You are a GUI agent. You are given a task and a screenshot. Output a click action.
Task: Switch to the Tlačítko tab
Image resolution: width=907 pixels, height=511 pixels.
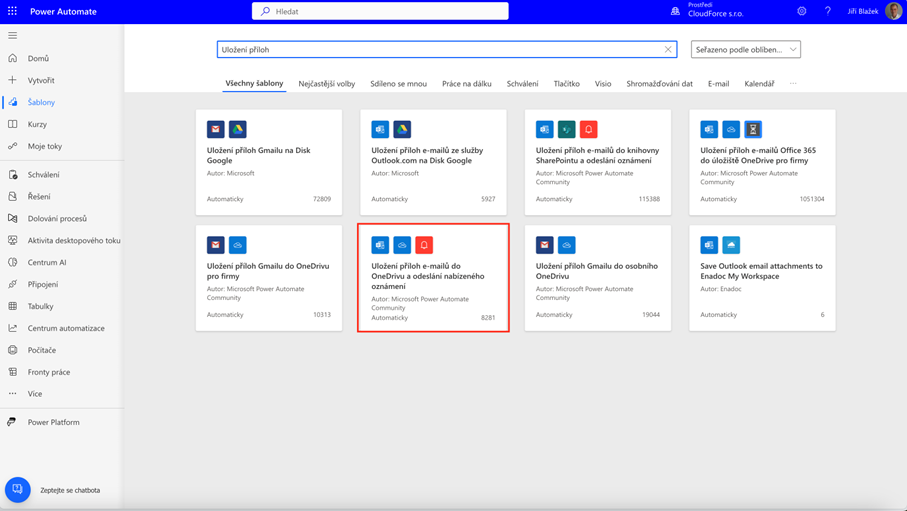coord(566,84)
